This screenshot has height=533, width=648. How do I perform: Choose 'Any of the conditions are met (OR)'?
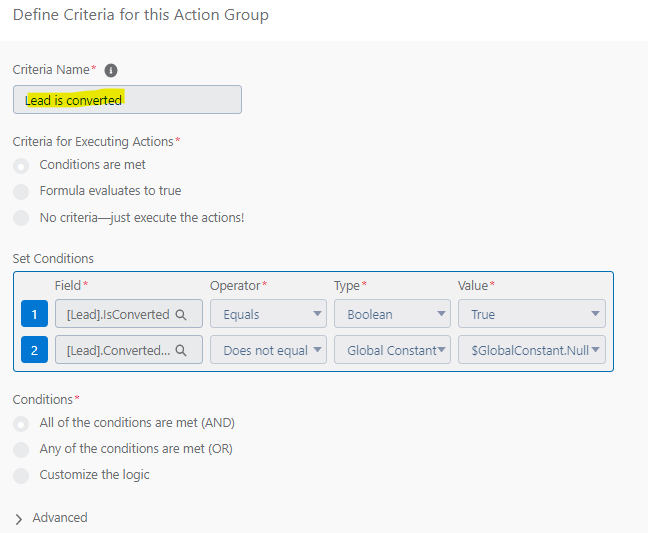[21, 450]
